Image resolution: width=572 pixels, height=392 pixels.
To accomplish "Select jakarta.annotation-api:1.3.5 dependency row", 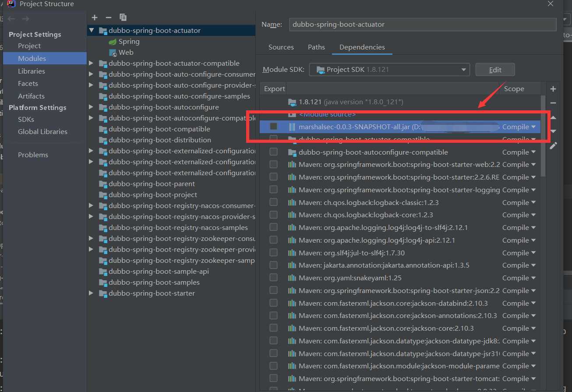I will point(399,265).
